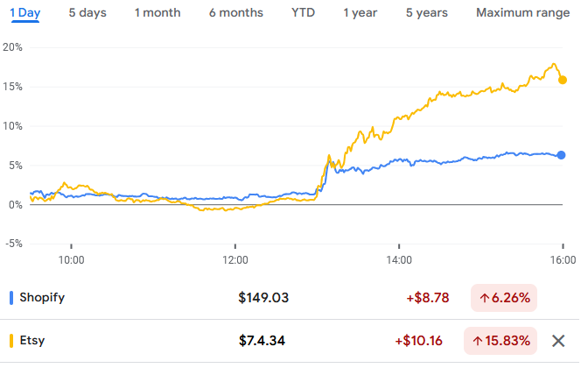This screenshot has height=368, width=588.
Task: Click Etsy's 15.83% gain badge
Action: pos(507,341)
